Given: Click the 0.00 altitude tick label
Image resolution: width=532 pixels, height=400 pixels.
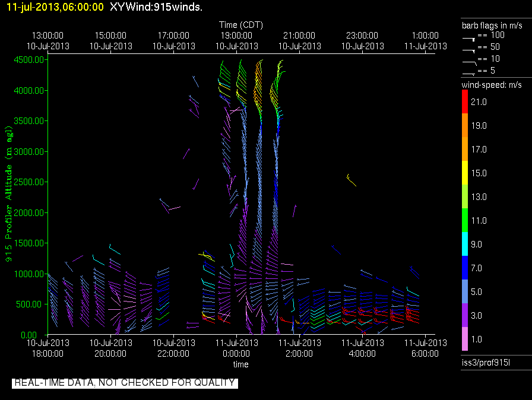Looking at the screenshot, I should pos(29,335).
